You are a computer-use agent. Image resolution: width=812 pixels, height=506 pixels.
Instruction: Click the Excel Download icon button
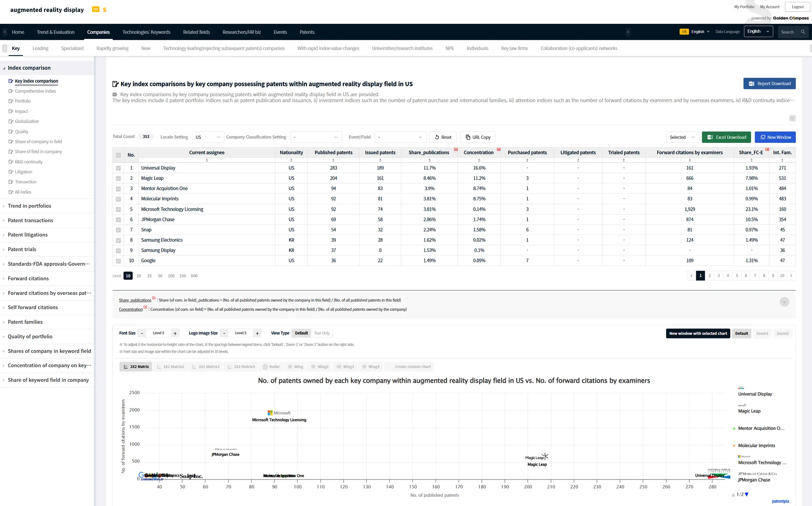pyautogui.click(x=710, y=137)
